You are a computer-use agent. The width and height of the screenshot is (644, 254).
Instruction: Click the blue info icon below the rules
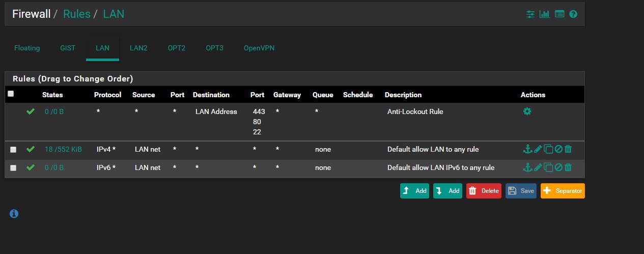tap(14, 214)
